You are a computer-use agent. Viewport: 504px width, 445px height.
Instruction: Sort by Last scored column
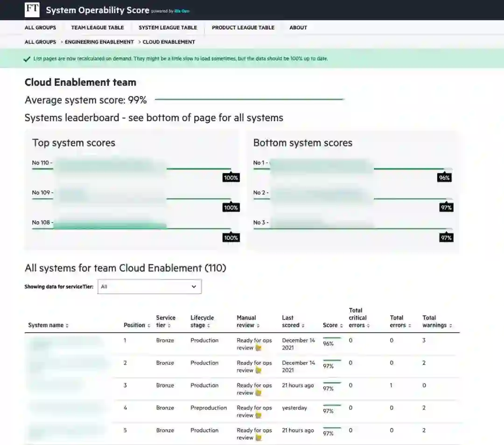[303, 326]
